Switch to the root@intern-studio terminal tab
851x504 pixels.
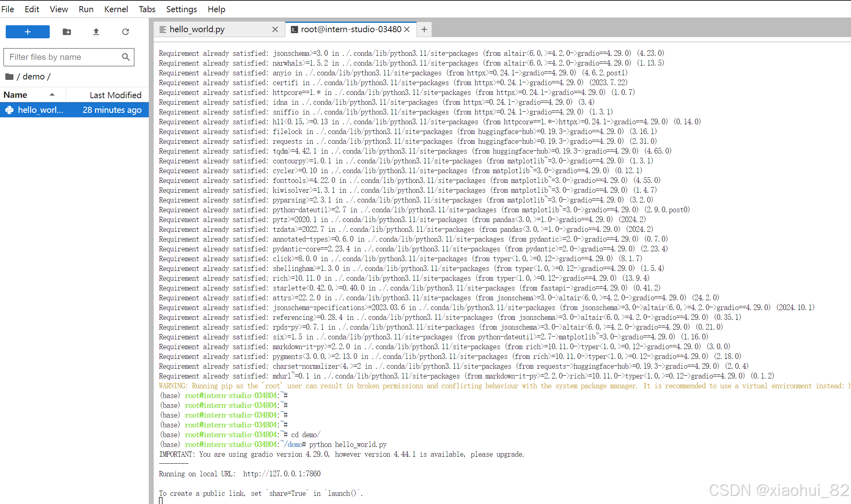351,29
